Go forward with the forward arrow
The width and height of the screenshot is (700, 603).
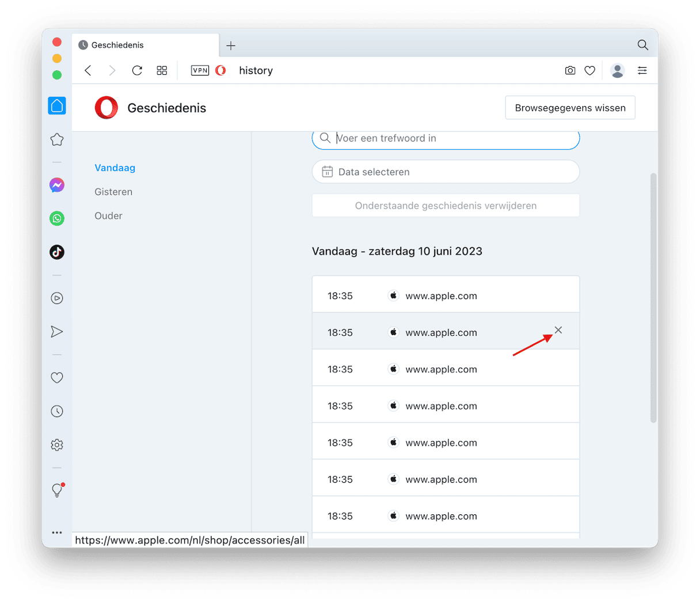pyautogui.click(x=112, y=70)
